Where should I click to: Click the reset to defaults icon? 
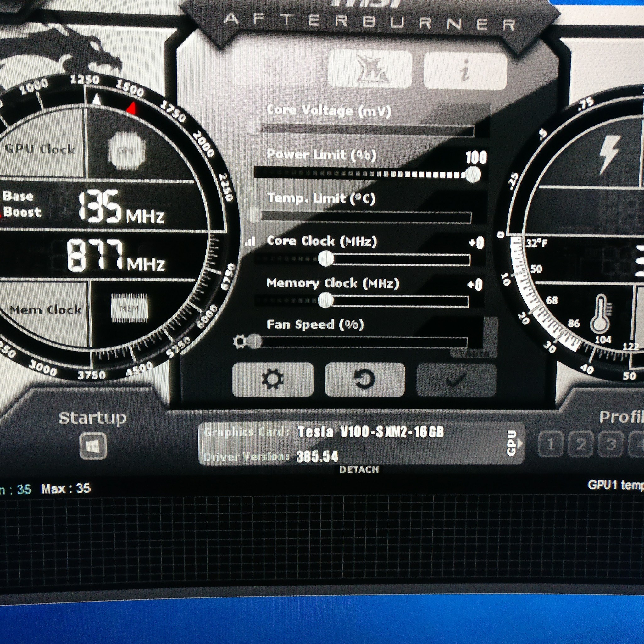pyautogui.click(x=365, y=379)
